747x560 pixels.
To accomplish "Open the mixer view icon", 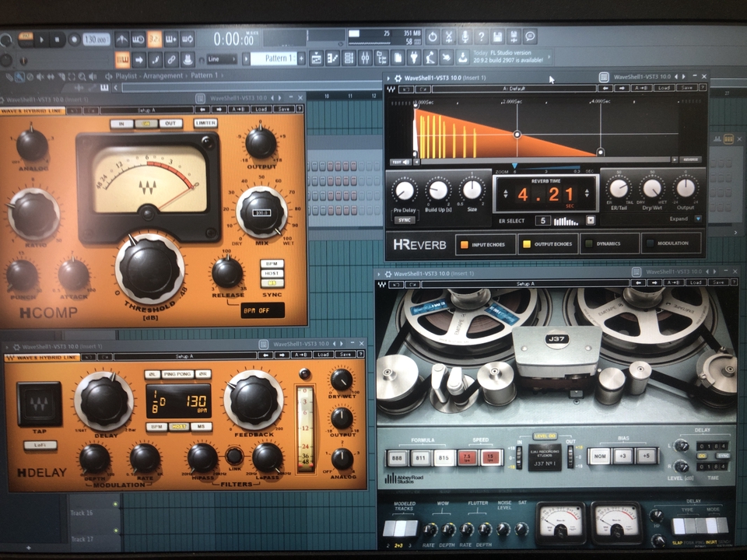I will [x=365, y=58].
